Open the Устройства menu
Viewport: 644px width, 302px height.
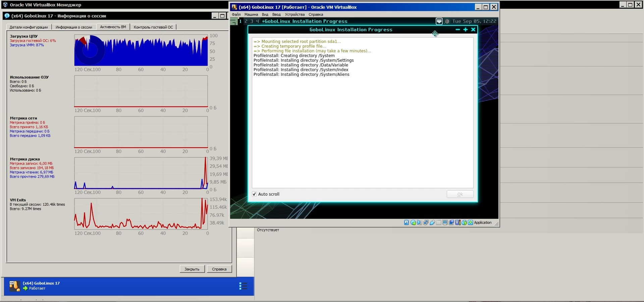point(294,14)
